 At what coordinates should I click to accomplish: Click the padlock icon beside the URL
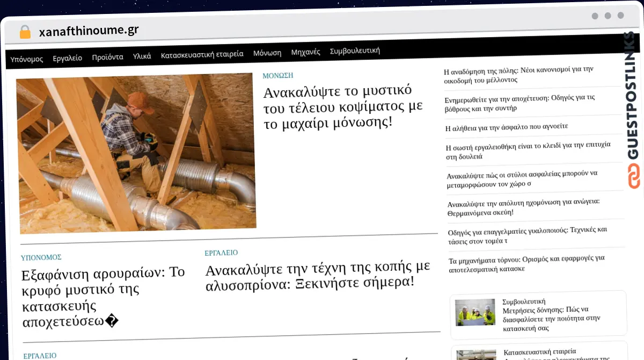tap(25, 32)
